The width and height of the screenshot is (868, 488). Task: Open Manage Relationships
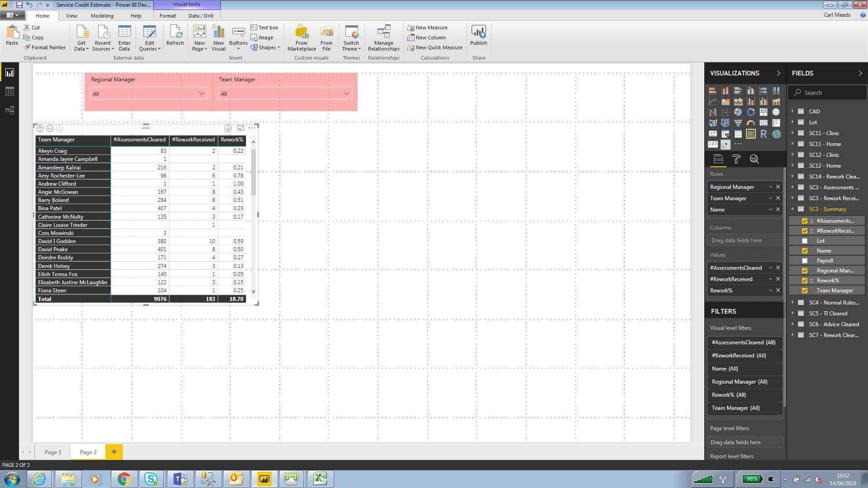[383, 38]
